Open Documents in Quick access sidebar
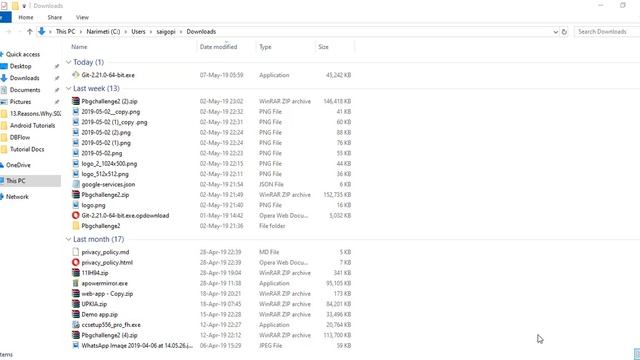The height and width of the screenshot is (360, 640). pyautogui.click(x=25, y=90)
